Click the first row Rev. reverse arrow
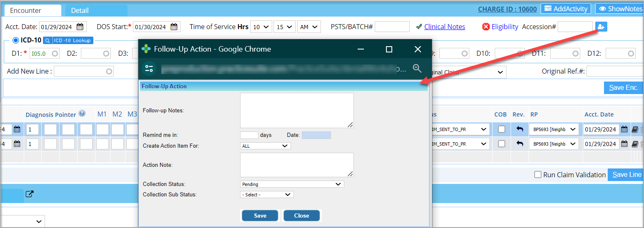Viewport: 644px width, 228px height. pos(519,129)
